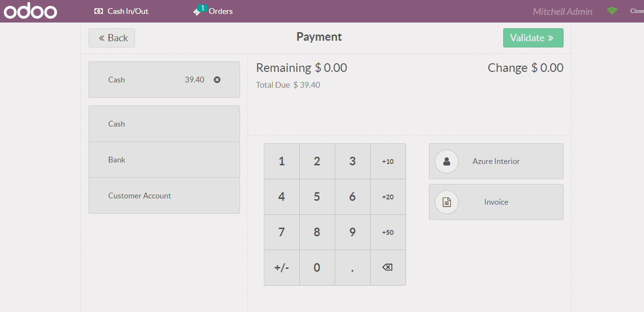Click Mitchell Admin in the top bar
Image resolution: width=644 pixels, height=312 pixels.
tap(562, 11)
